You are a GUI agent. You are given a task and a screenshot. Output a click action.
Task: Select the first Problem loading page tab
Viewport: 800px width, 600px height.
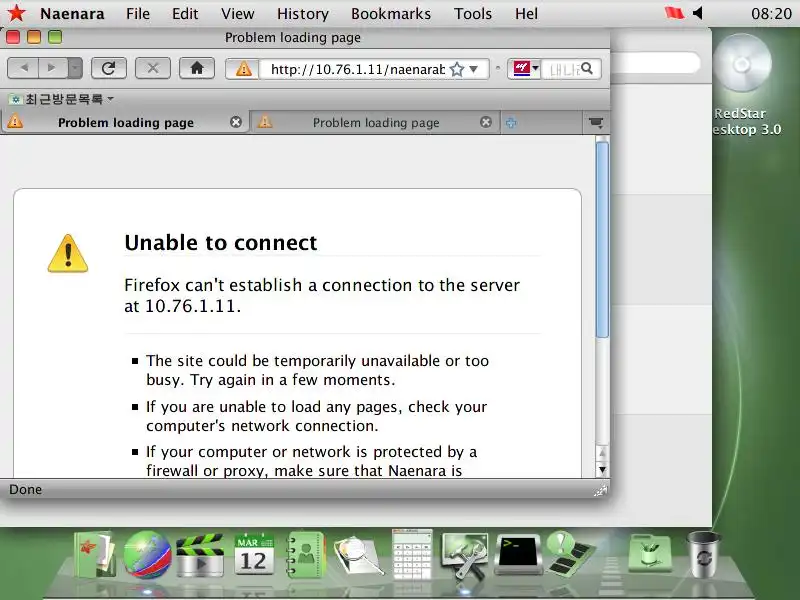(126, 122)
